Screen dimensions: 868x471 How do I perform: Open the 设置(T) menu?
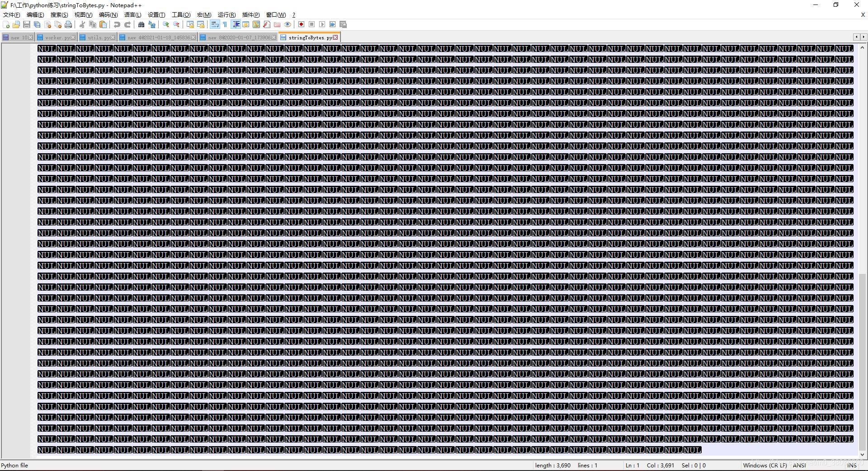click(x=156, y=15)
